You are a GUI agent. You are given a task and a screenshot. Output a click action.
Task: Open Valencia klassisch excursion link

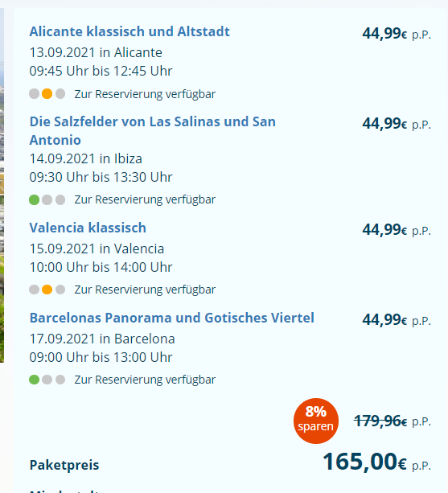[88, 228]
